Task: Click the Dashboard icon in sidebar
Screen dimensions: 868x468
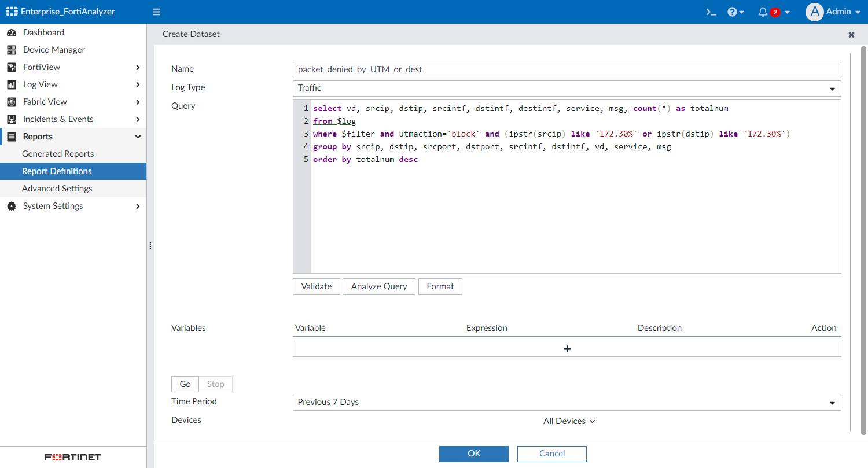Action: [x=11, y=32]
